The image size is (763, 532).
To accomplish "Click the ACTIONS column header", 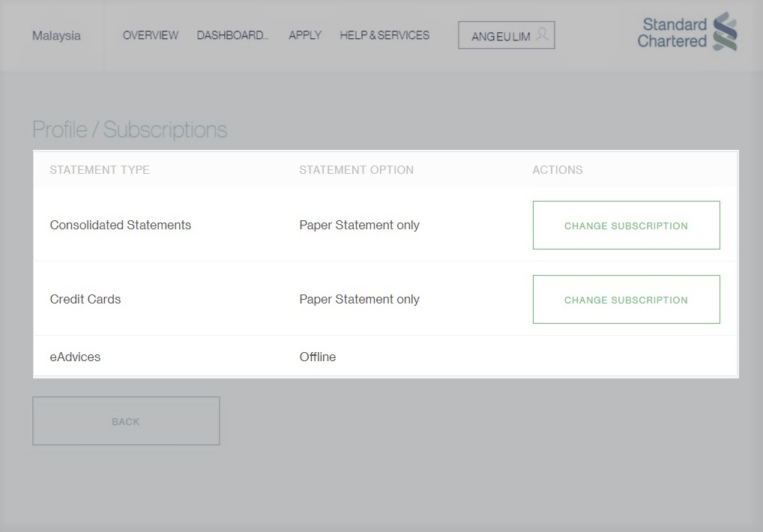I will (558, 170).
